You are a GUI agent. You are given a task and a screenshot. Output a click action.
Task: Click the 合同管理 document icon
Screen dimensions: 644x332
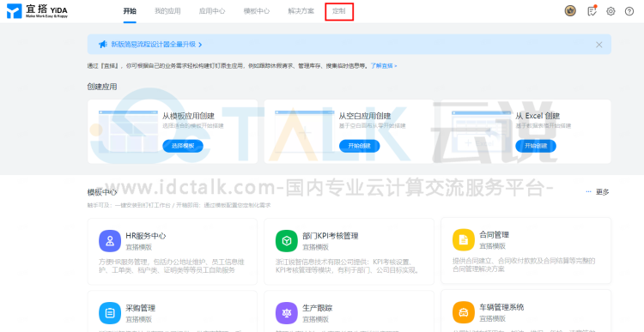point(464,239)
